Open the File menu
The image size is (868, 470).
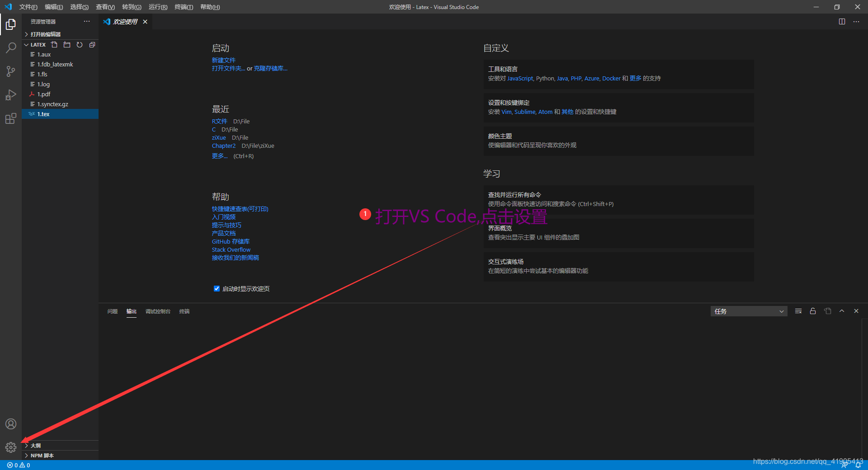[28, 7]
